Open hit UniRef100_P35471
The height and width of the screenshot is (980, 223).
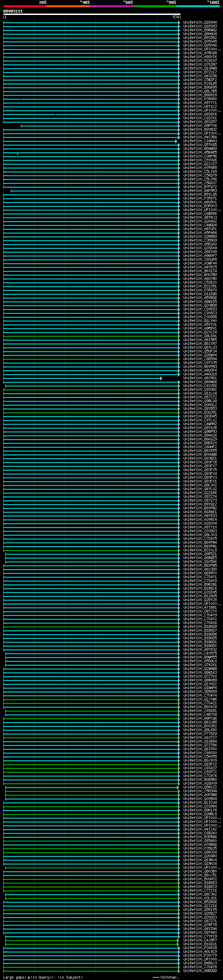pos(200,199)
